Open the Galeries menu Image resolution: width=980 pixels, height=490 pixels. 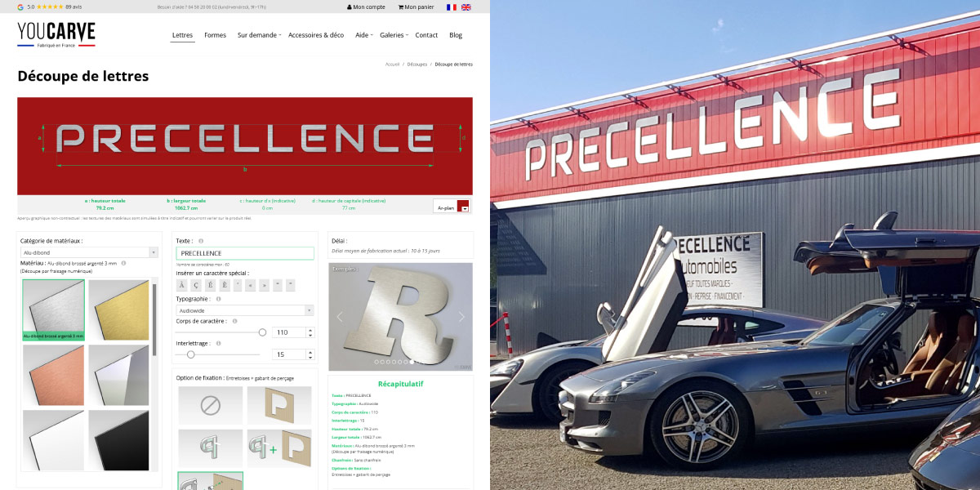(x=394, y=35)
